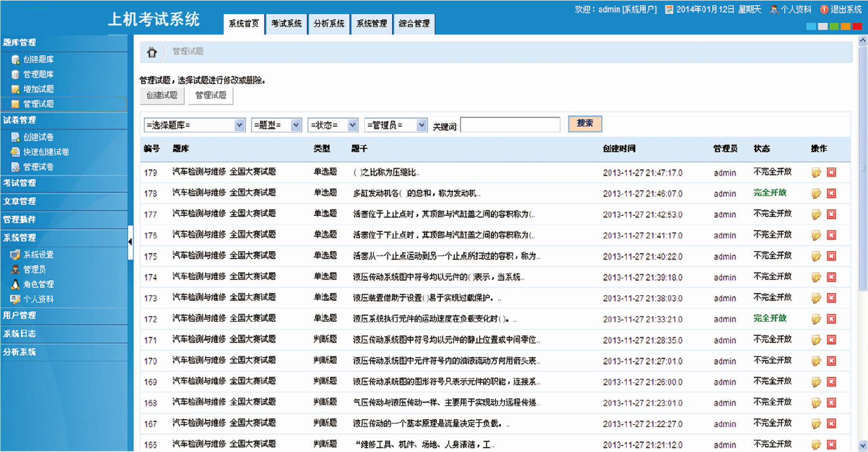This screenshot has height=452, width=868.
Task: Switch to the 分析系统 tab
Action: (329, 24)
